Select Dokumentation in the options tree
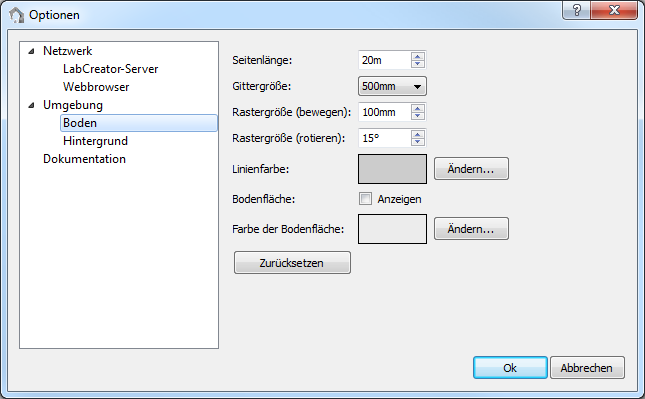645x399 pixels. coord(84,159)
